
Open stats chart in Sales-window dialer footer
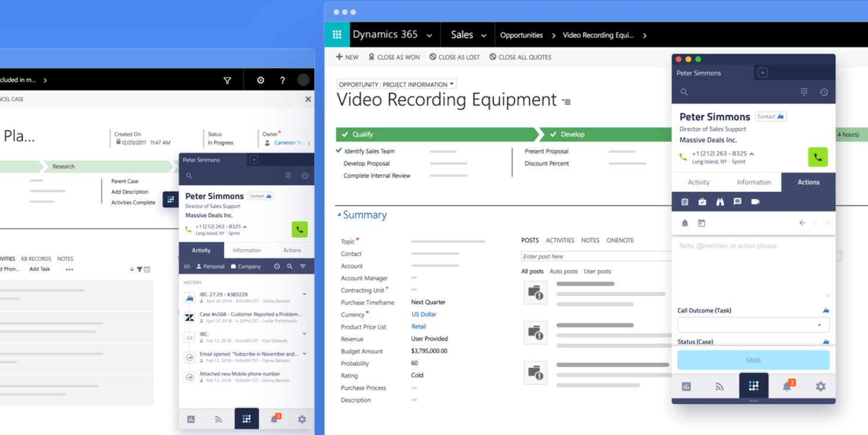pyautogui.click(x=686, y=387)
